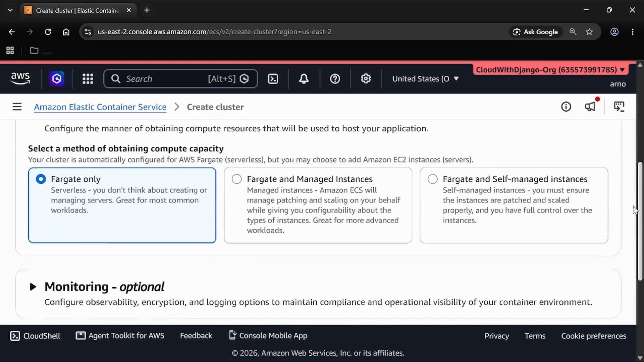Open CloudShell from the footer

point(35,336)
